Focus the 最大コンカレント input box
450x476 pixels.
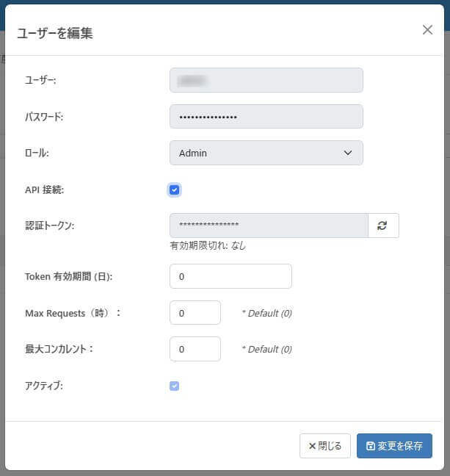point(195,349)
